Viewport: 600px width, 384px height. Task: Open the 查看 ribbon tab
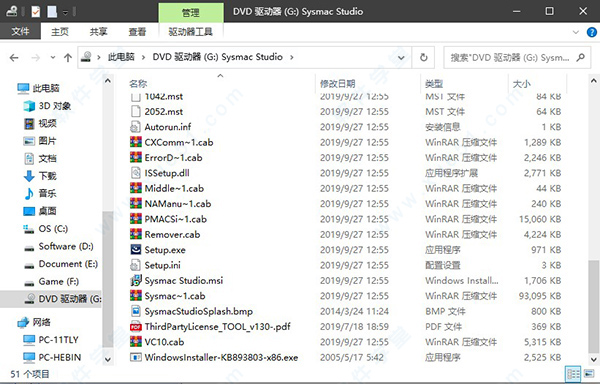pos(137,32)
